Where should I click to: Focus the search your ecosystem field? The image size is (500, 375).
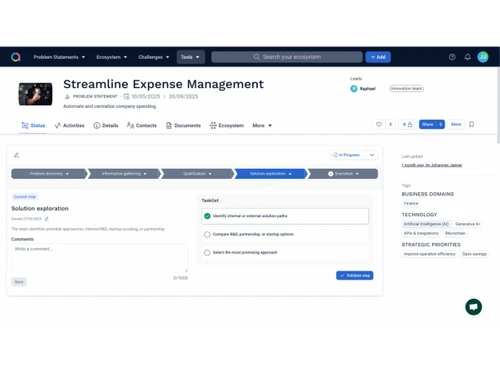pyautogui.click(x=287, y=57)
